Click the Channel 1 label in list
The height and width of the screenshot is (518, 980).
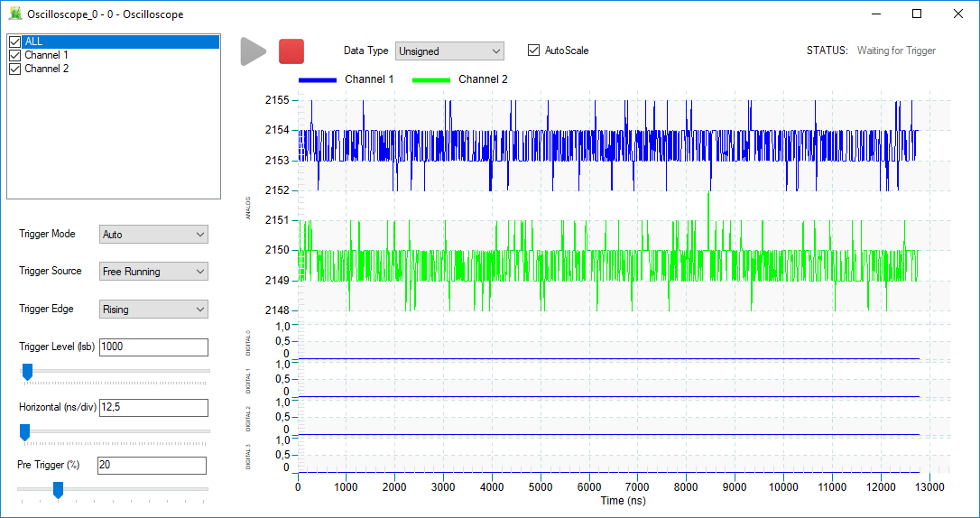point(46,55)
